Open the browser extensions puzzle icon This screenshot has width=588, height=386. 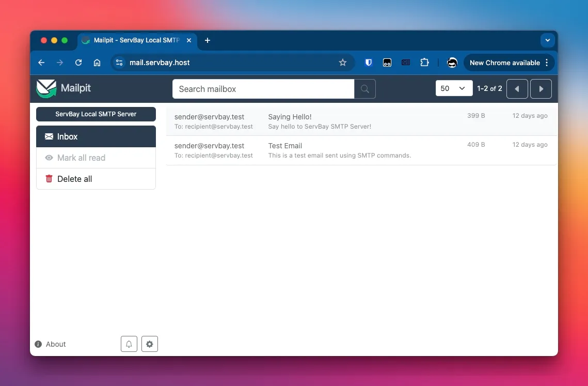[424, 62]
